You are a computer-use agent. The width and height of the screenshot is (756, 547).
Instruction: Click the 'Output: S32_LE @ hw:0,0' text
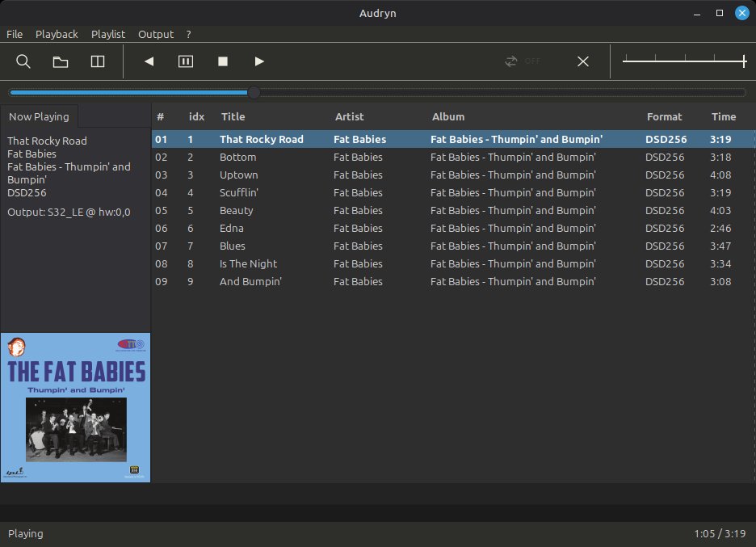69,212
